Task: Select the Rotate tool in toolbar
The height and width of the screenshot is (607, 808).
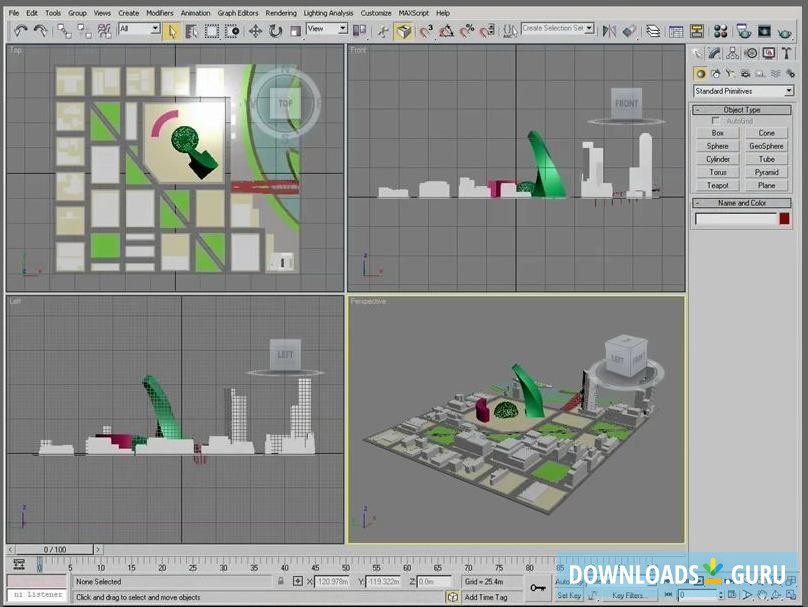Action: coord(275,31)
